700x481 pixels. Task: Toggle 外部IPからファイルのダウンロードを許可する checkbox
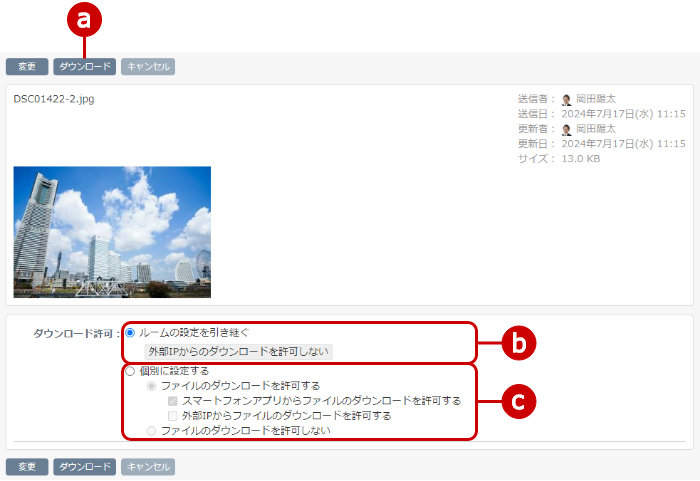click(x=173, y=416)
